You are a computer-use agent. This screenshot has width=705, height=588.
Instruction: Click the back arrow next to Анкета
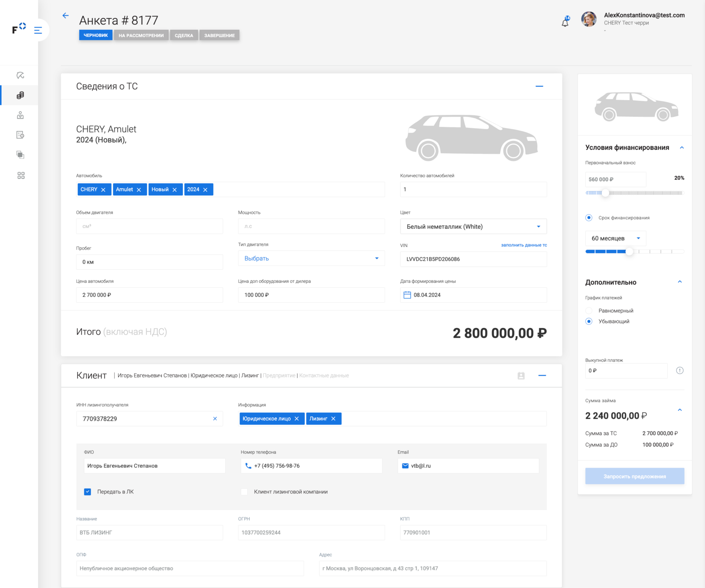click(x=65, y=16)
